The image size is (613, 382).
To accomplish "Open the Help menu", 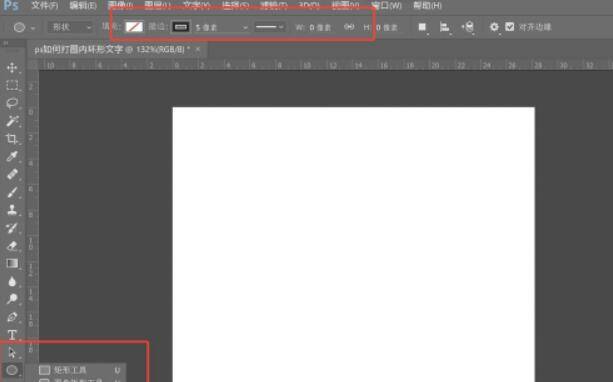I will [427, 5].
